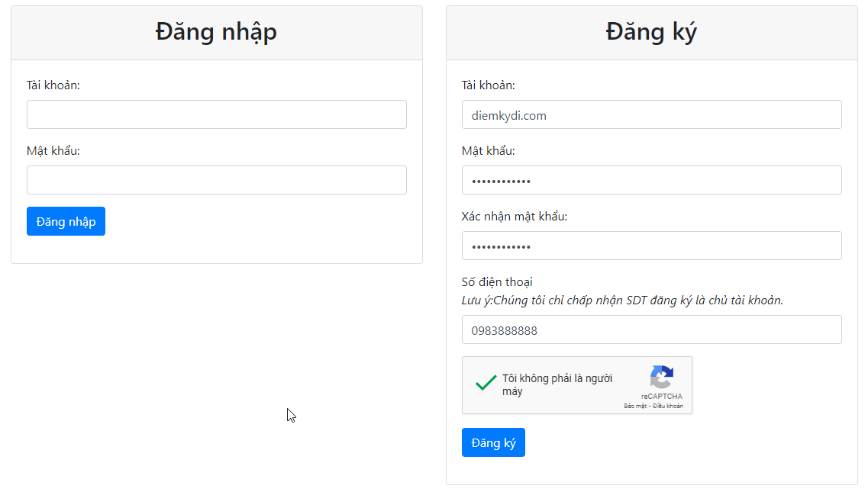Click the phone field showing 0983888888

point(651,329)
